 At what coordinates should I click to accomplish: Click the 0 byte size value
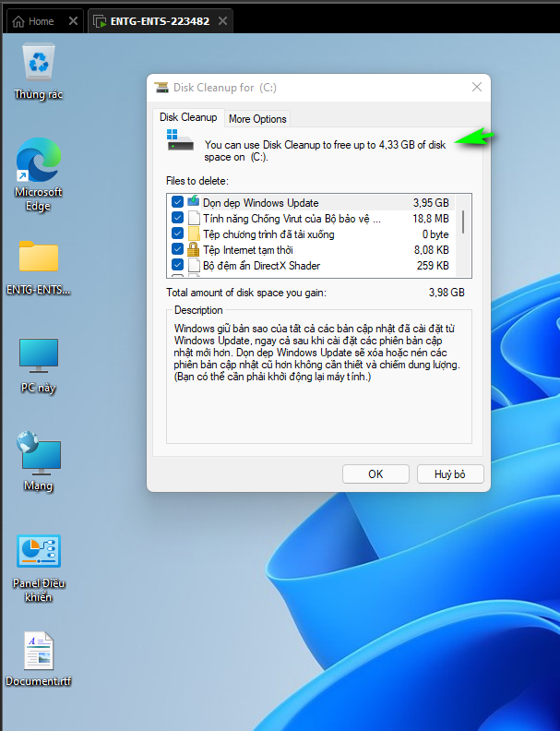click(435, 234)
